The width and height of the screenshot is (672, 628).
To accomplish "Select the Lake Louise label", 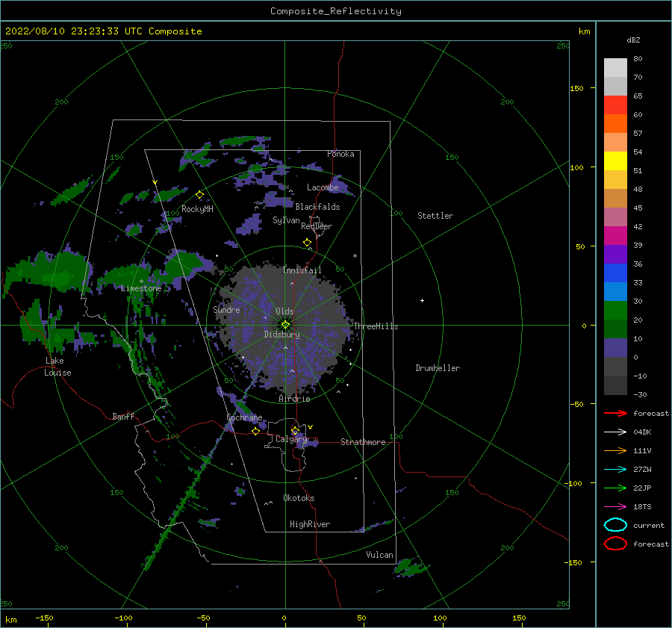I will (x=57, y=367).
